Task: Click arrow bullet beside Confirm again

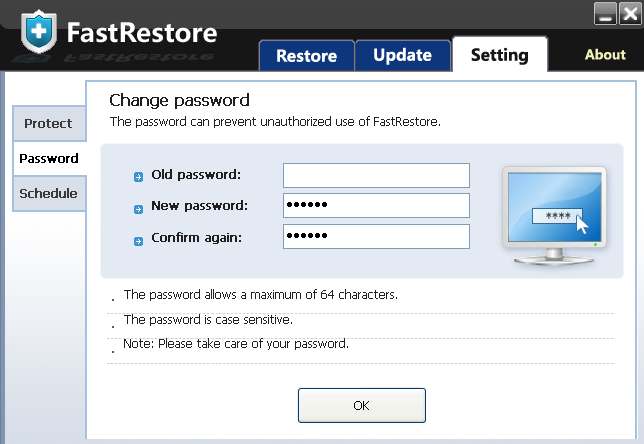Action: 138,239
